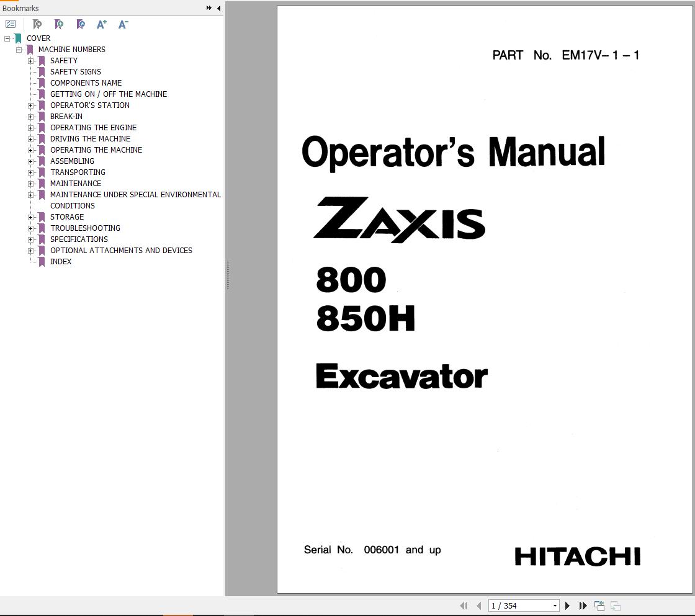Image resolution: width=695 pixels, height=616 pixels.
Task: Open MAINTENANCE UNDER SPECIAL ENVIRONMENTAL CONDITIONS bookmark
Action: 135,200
